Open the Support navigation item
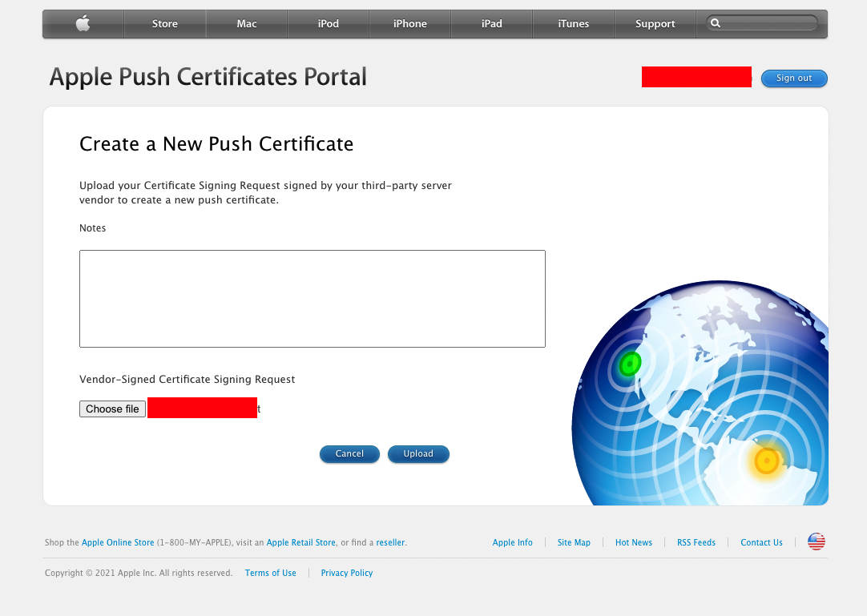867x616 pixels. coord(655,24)
